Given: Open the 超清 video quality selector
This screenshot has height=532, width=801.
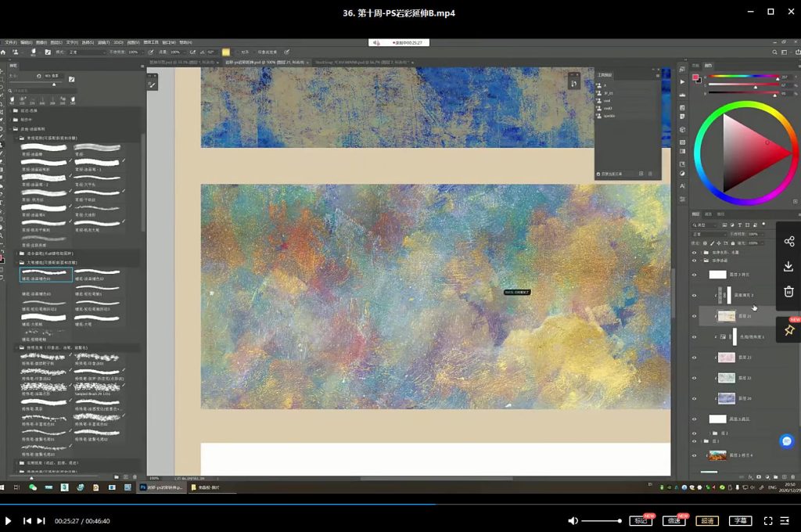Looking at the screenshot, I should 707,521.
